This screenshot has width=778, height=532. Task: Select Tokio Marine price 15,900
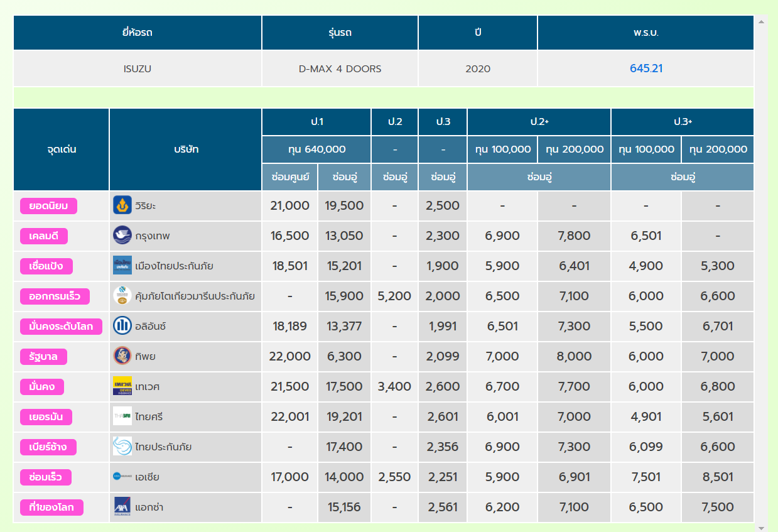click(345, 296)
